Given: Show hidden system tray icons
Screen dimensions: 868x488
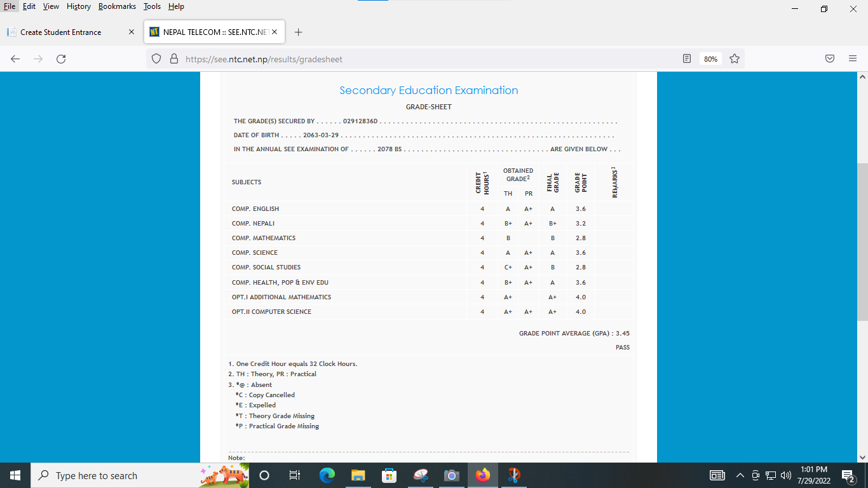Looking at the screenshot, I should 740,475.
